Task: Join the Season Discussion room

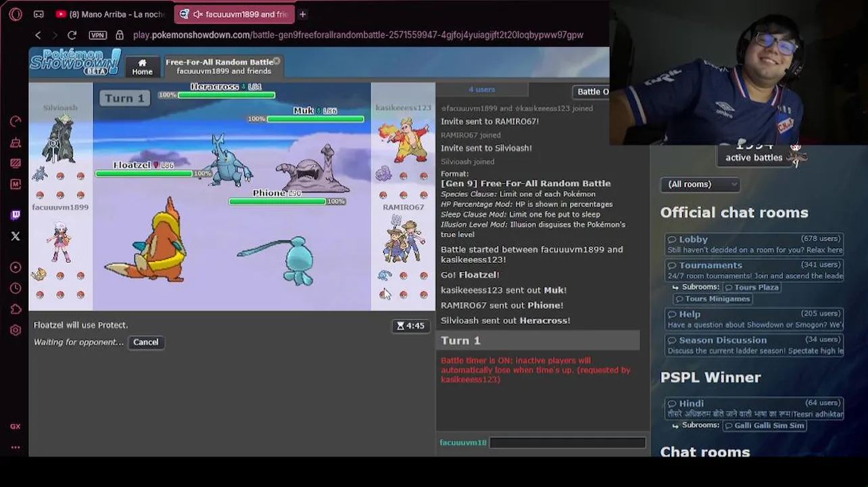Action: (x=754, y=345)
